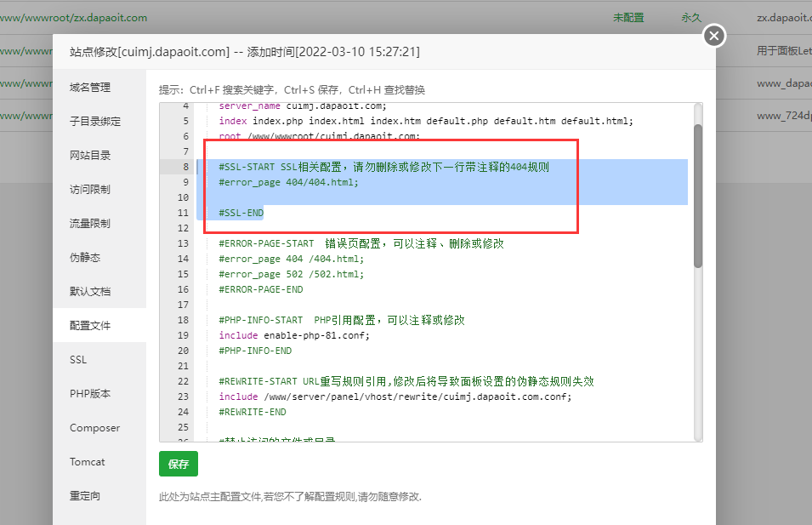Viewport: 812px width, 525px height.
Task: Click the #REWRITE-END line
Action: [253, 412]
